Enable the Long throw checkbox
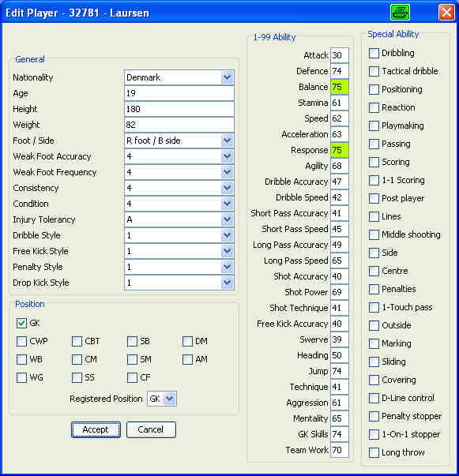The image size is (459, 476). pos(374,452)
